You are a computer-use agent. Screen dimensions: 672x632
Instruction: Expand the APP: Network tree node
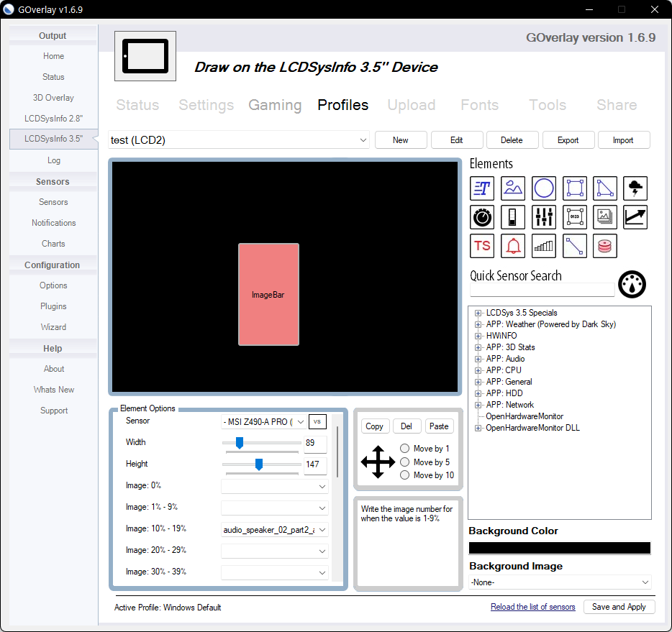click(x=478, y=405)
